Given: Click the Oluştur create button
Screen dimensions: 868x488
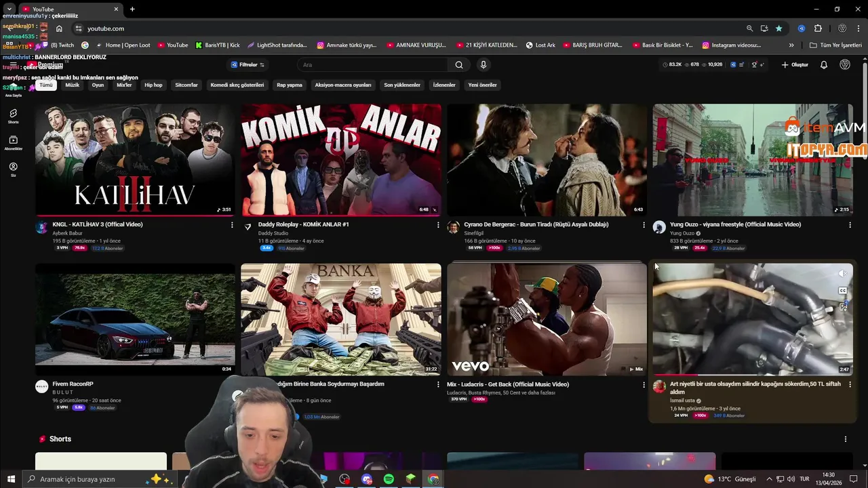Looking at the screenshot, I should [795, 65].
